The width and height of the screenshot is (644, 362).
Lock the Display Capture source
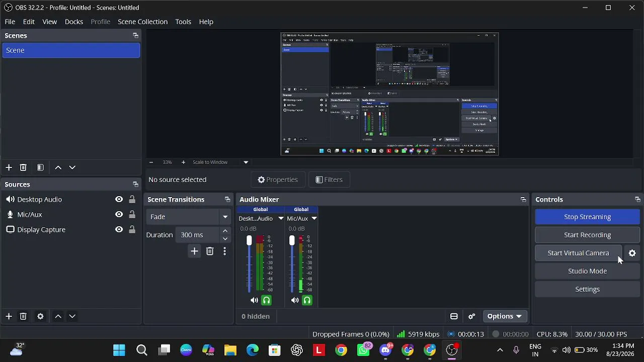pyautogui.click(x=132, y=230)
